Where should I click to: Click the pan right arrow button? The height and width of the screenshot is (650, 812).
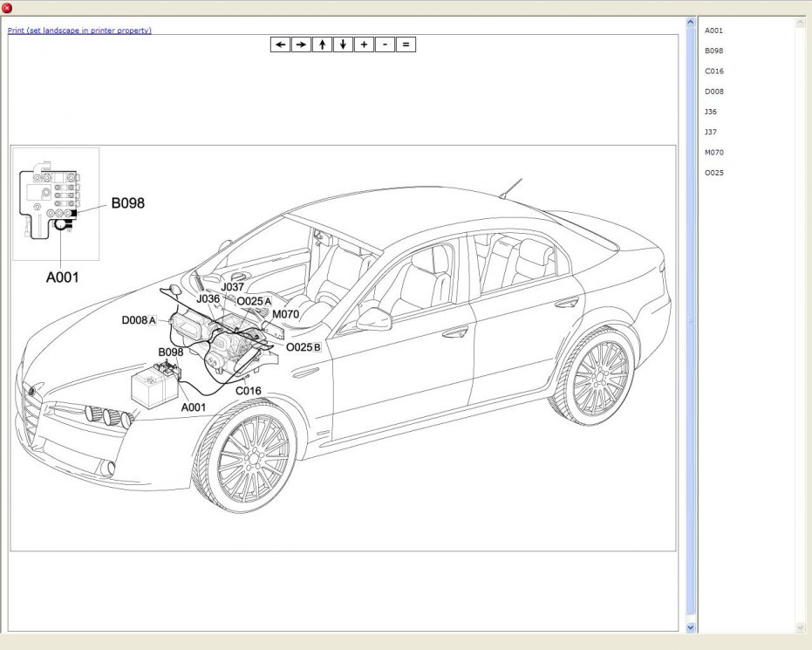tap(301, 44)
